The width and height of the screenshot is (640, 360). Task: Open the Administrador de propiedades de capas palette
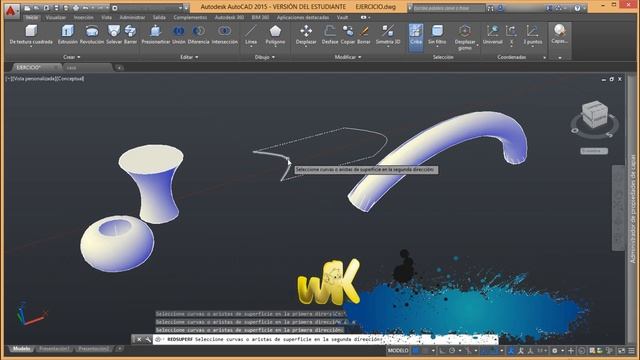click(x=633, y=208)
